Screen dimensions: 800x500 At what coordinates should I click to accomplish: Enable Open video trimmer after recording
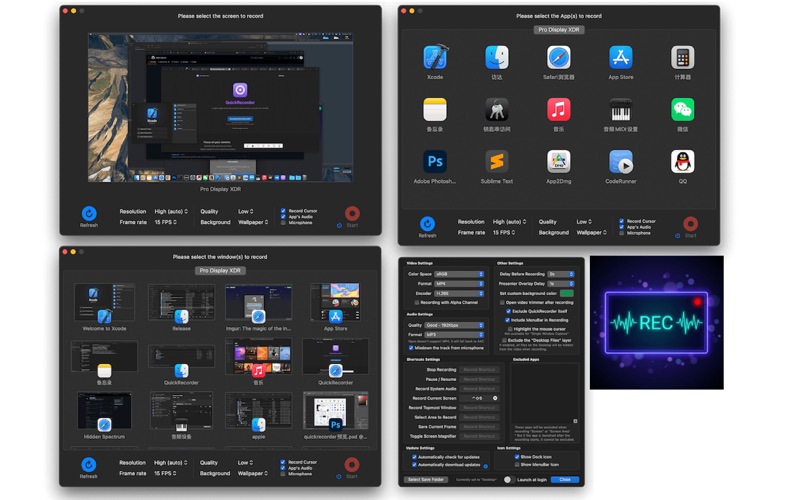(502, 303)
